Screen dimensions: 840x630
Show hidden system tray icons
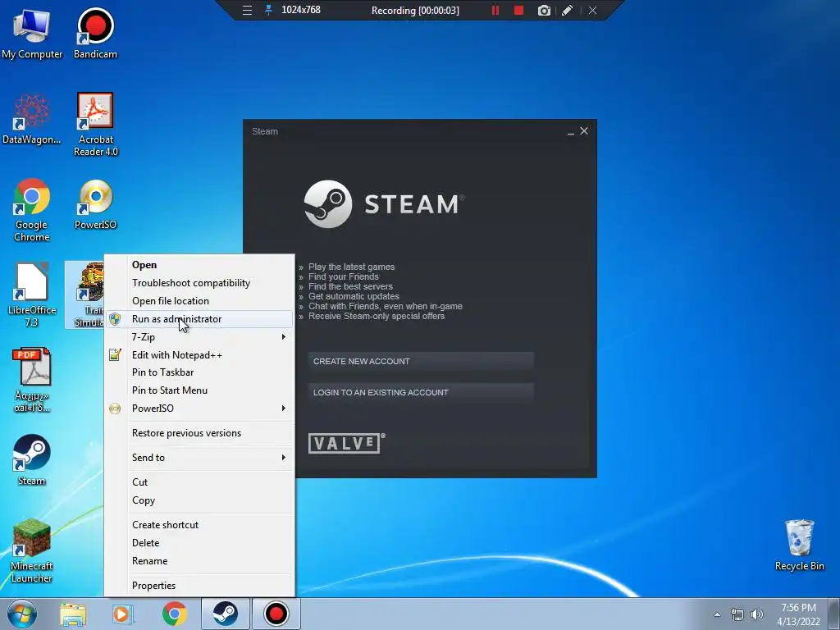pyautogui.click(x=717, y=614)
